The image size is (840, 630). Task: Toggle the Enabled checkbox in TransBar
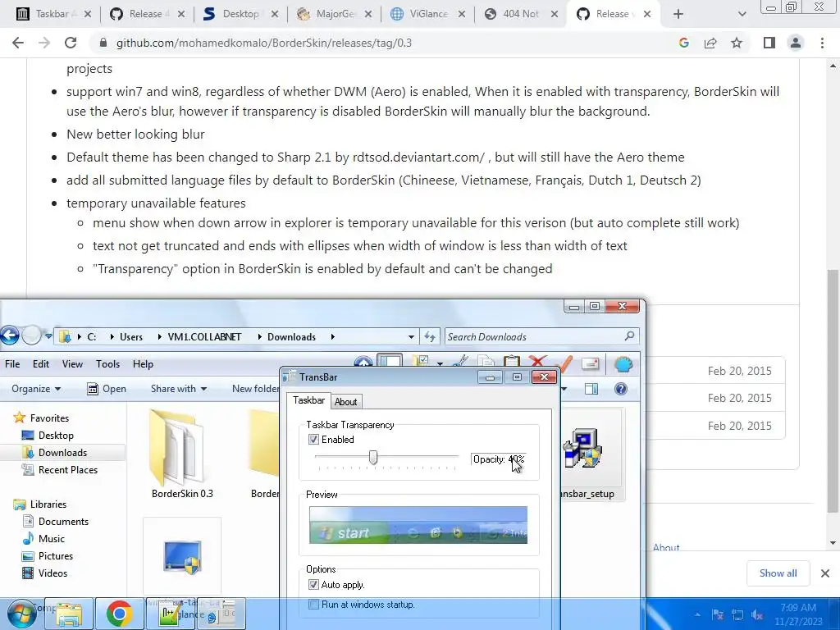pyautogui.click(x=313, y=440)
